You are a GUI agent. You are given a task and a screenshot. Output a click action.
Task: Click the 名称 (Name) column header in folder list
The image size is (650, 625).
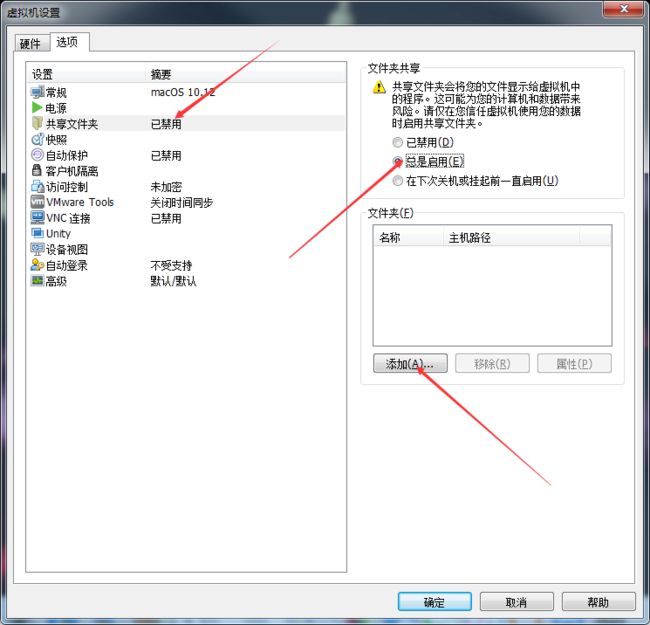click(408, 237)
